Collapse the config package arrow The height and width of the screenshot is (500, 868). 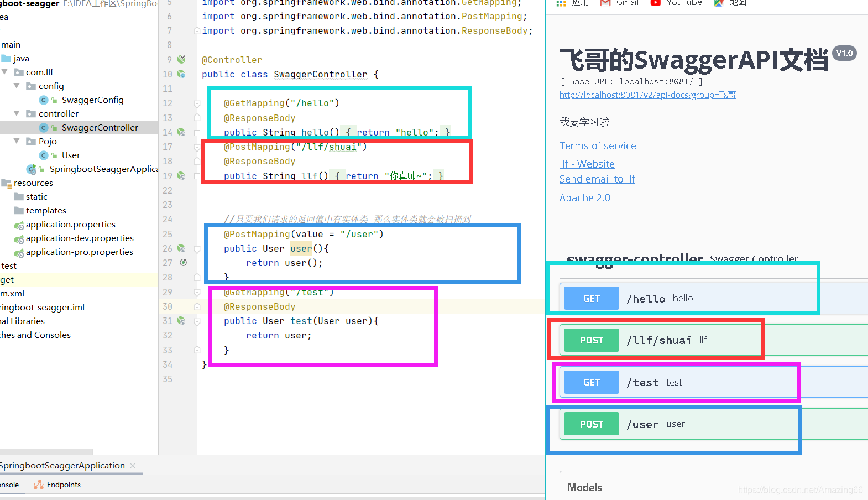click(17, 86)
